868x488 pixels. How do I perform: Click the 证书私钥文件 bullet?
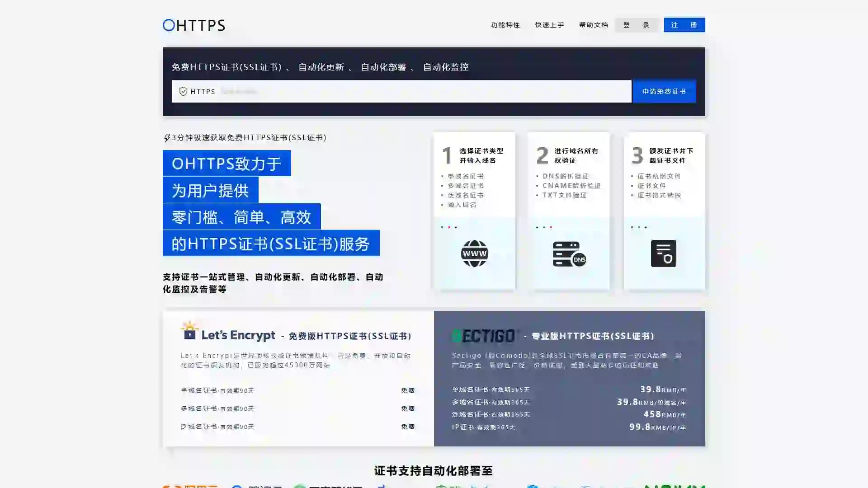pos(659,176)
